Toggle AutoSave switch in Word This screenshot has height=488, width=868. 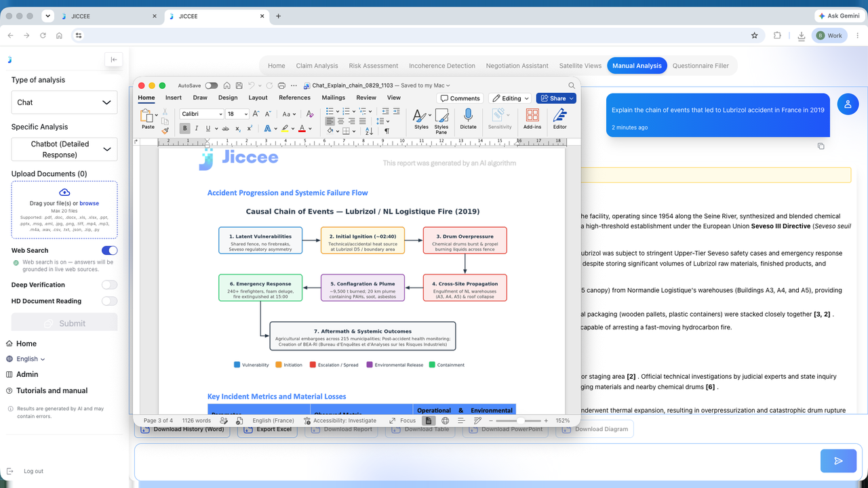pyautogui.click(x=212, y=85)
